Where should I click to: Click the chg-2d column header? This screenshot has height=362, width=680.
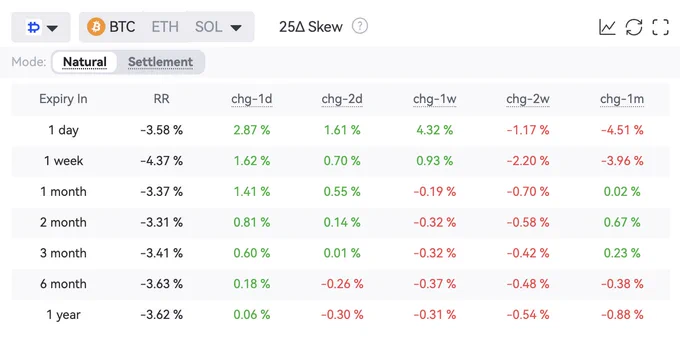pos(342,99)
